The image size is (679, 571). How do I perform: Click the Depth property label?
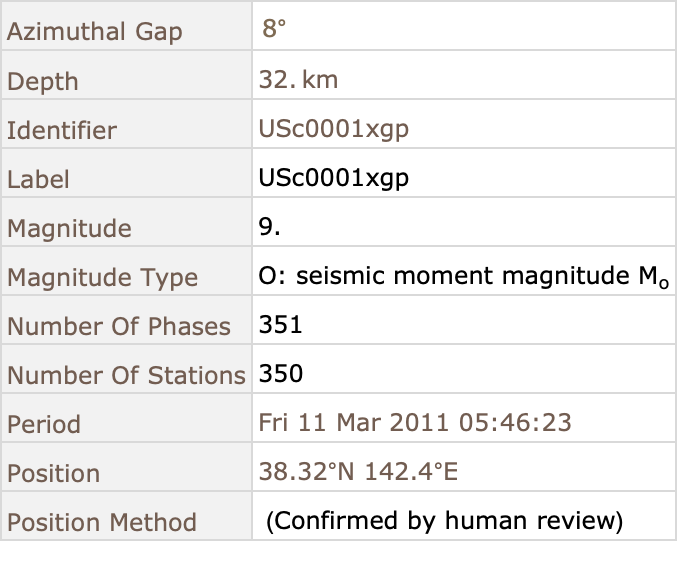click(43, 81)
